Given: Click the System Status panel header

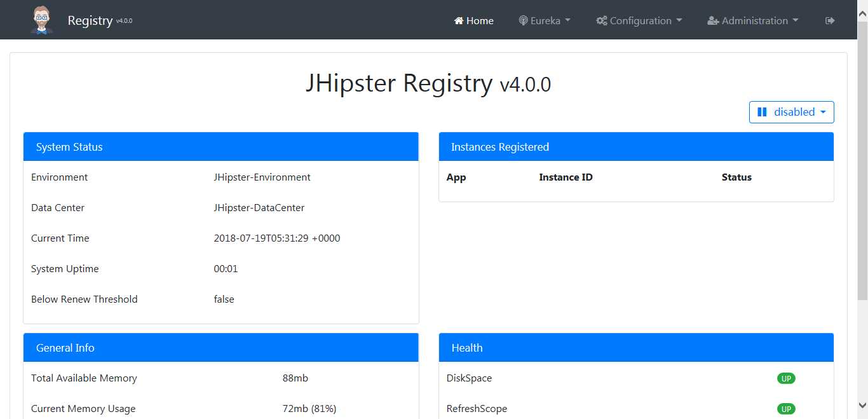Looking at the screenshot, I should click(x=221, y=147).
